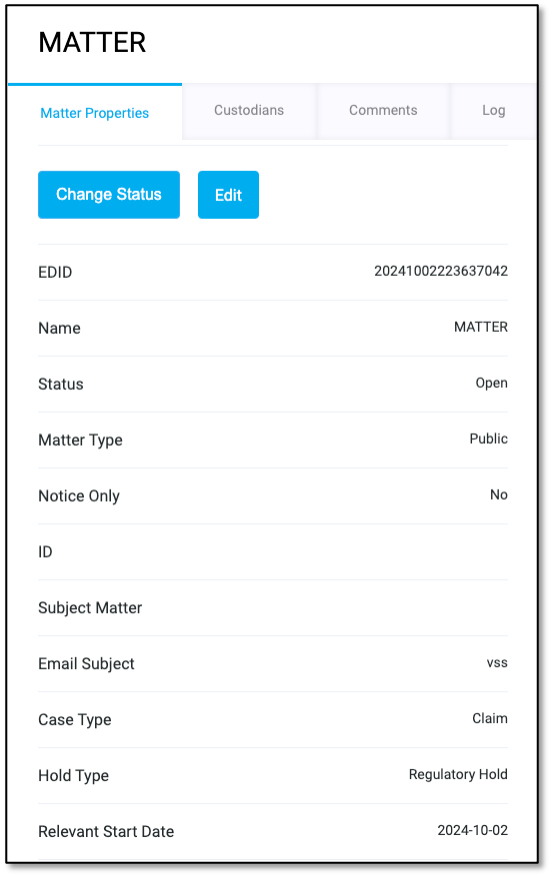
Task: Select the EDID value 20241002223637042
Action: pos(441,271)
